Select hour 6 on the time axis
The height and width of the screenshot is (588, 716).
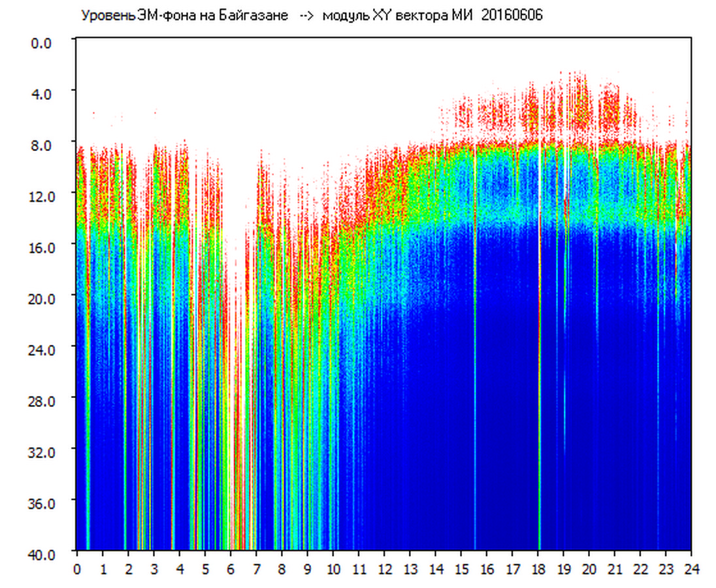(230, 568)
